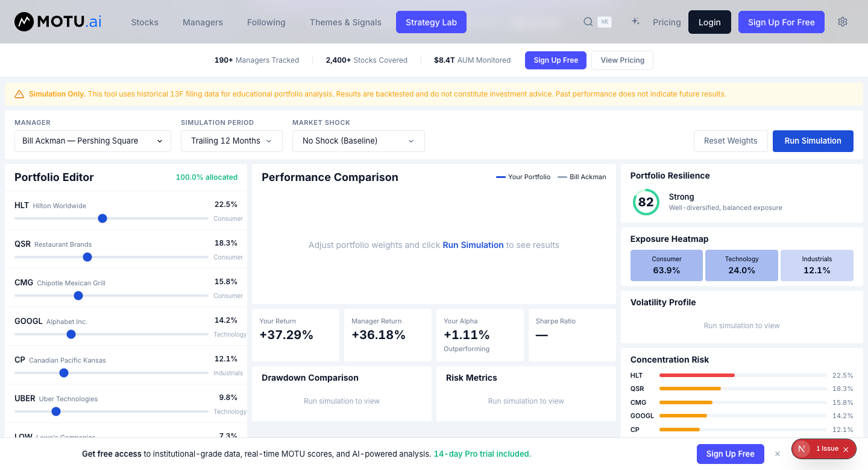Open Themes & Signals tab

345,22
